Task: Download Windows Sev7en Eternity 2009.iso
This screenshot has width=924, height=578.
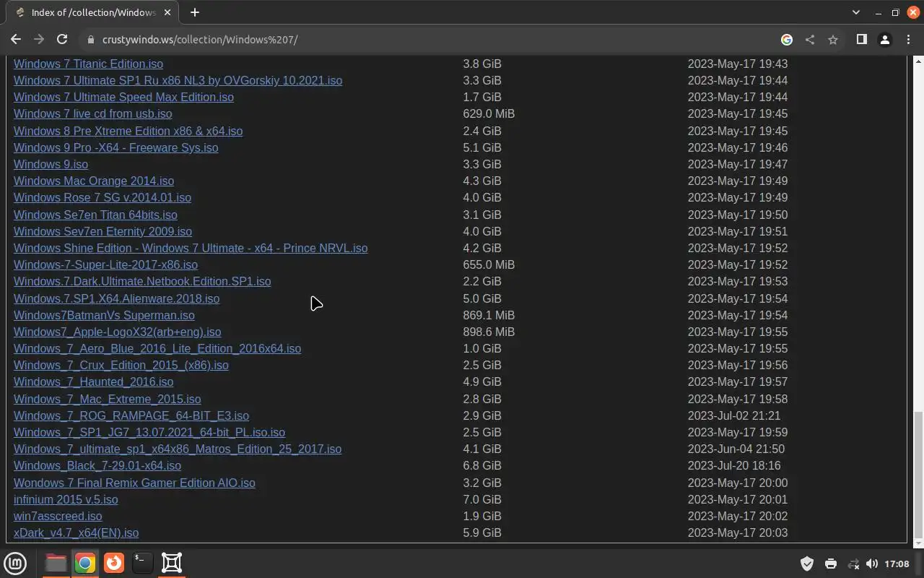Action: [103, 231]
